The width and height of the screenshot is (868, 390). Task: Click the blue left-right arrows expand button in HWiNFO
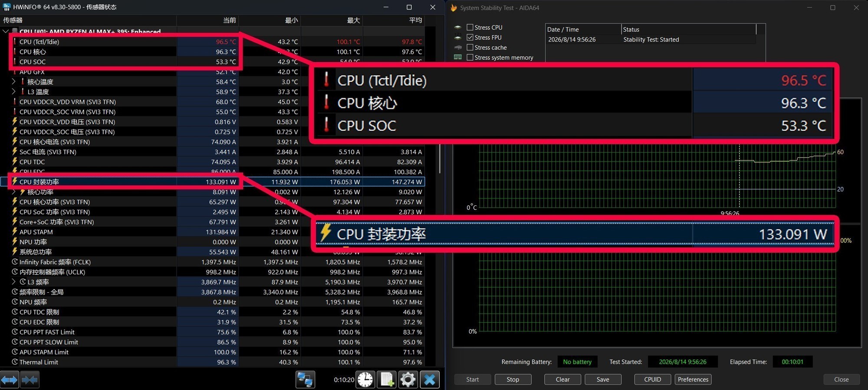pos(10,380)
